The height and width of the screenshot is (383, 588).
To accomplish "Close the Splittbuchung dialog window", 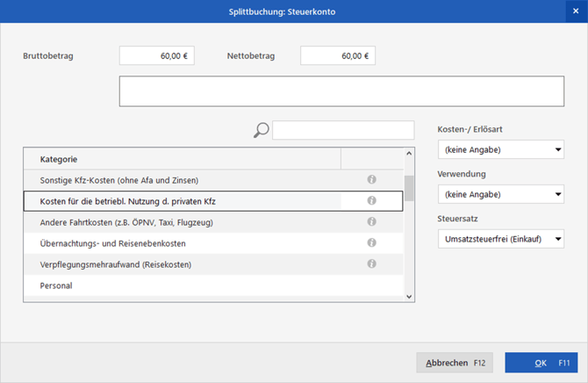I will click(x=574, y=11).
